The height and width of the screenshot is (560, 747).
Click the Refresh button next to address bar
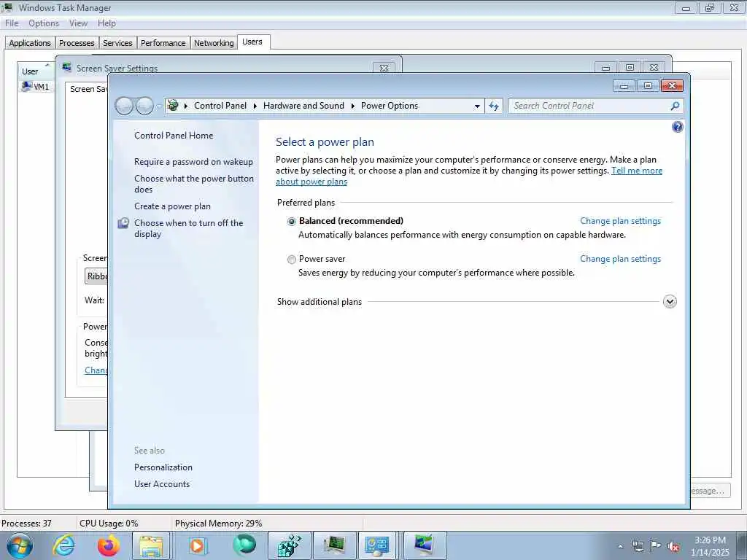click(494, 106)
